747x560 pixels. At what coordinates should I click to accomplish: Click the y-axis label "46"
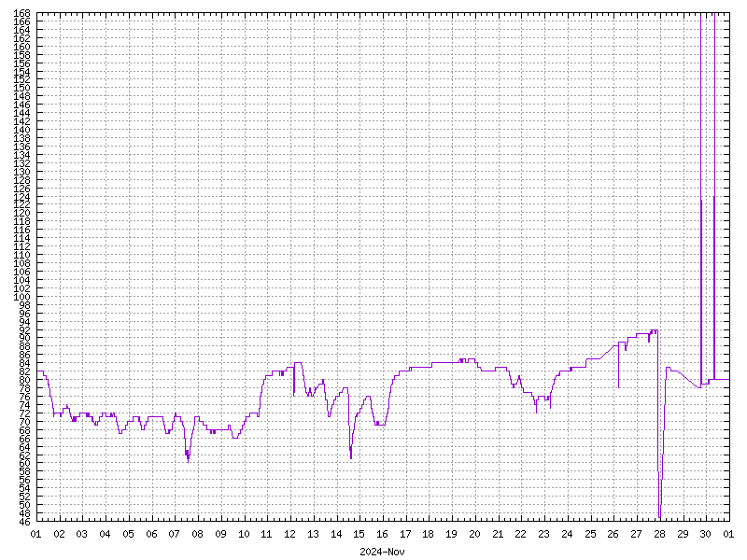25,522
